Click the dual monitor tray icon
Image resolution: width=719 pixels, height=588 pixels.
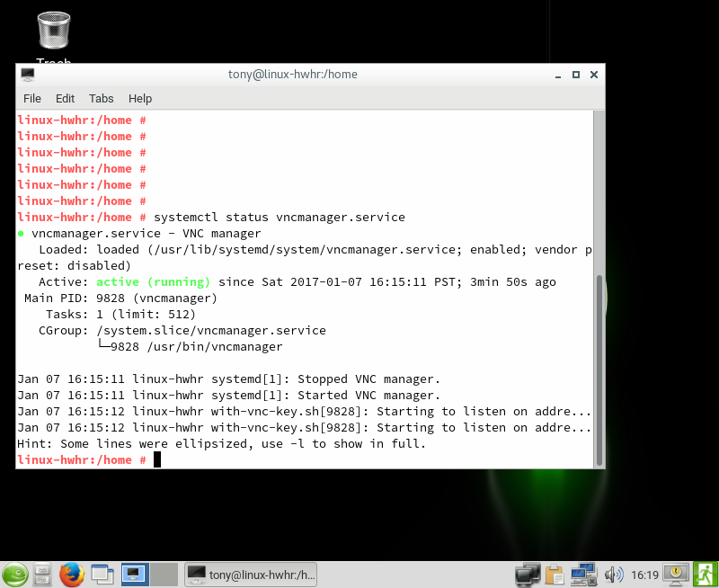(528, 575)
